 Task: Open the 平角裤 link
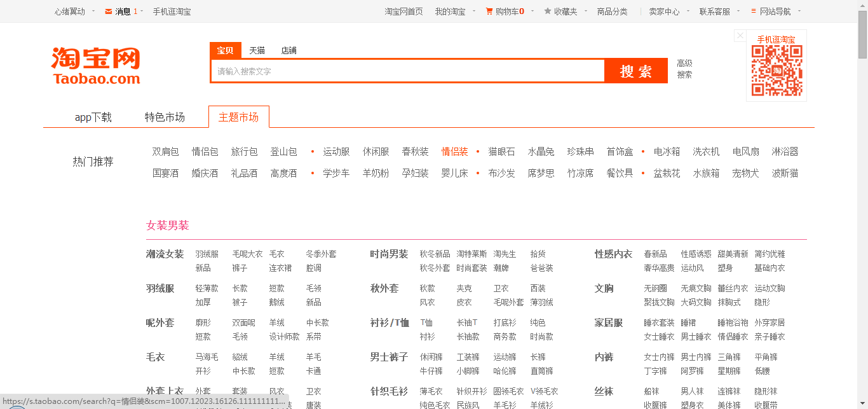click(x=766, y=357)
